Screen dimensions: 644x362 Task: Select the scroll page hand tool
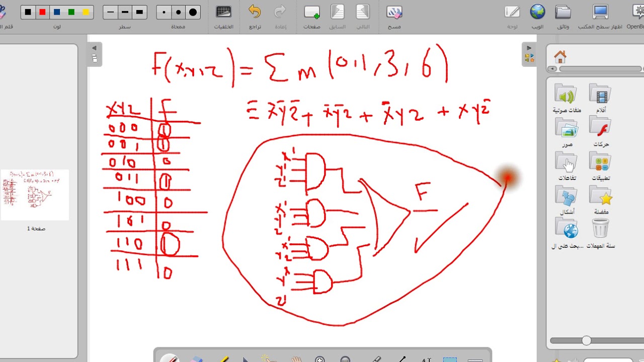point(297,359)
